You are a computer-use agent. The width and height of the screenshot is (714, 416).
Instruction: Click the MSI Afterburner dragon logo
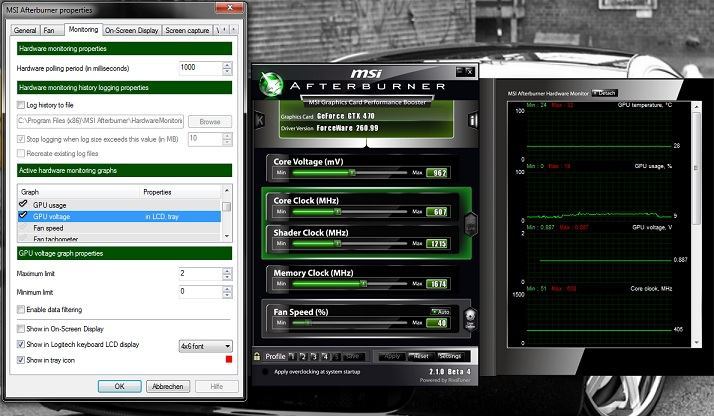[x=271, y=84]
